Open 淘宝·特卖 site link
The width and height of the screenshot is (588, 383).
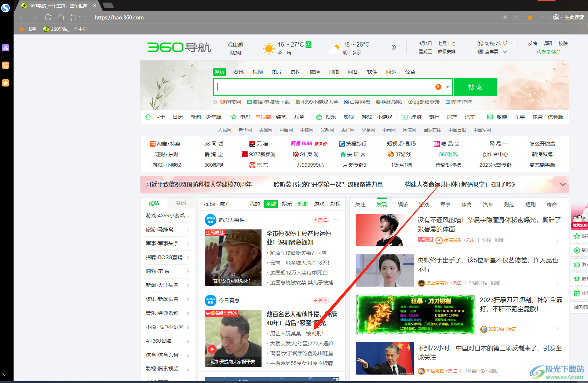point(165,144)
